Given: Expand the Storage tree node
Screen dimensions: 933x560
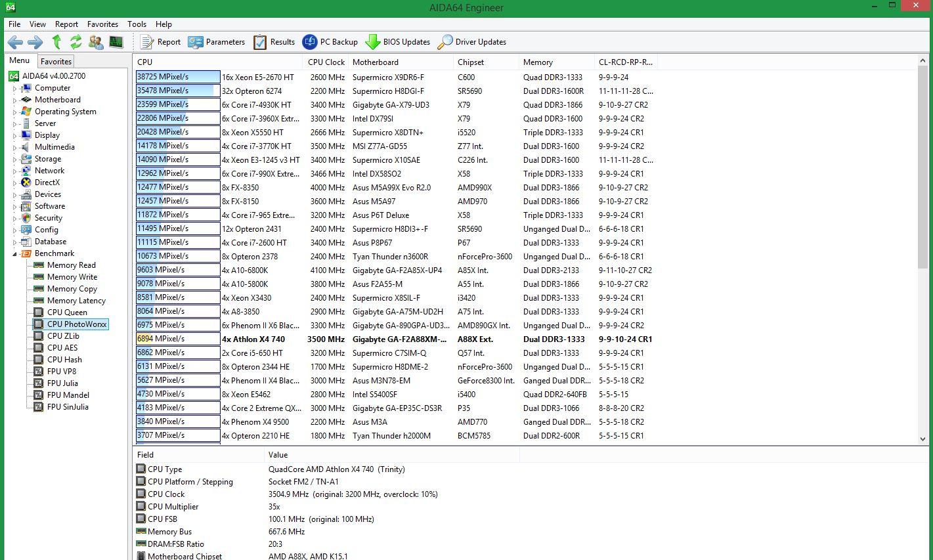Looking at the screenshot, I should (15, 159).
